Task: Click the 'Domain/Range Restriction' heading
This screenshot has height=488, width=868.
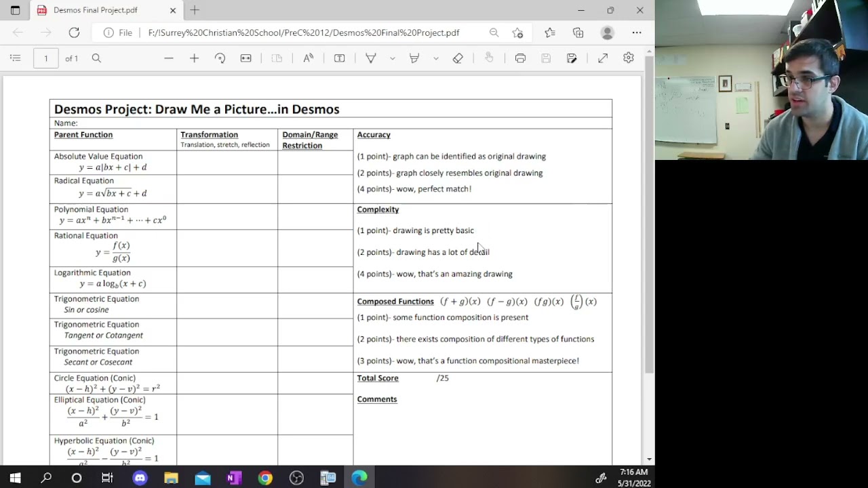Action: 310,140
